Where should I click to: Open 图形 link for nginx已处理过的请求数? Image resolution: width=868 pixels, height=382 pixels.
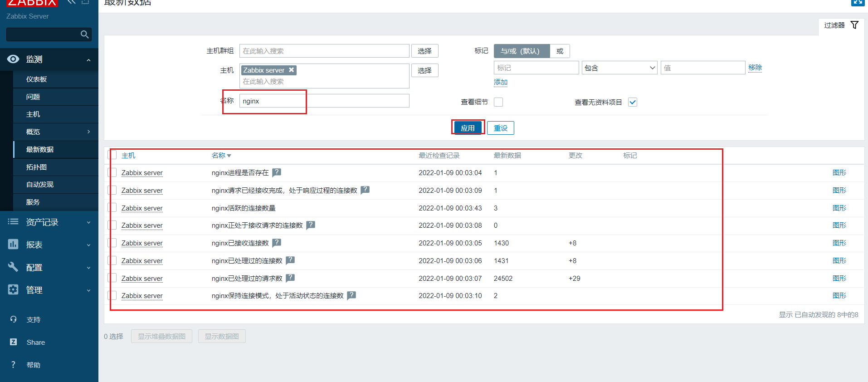pyautogui.click(x=839, y=278)
